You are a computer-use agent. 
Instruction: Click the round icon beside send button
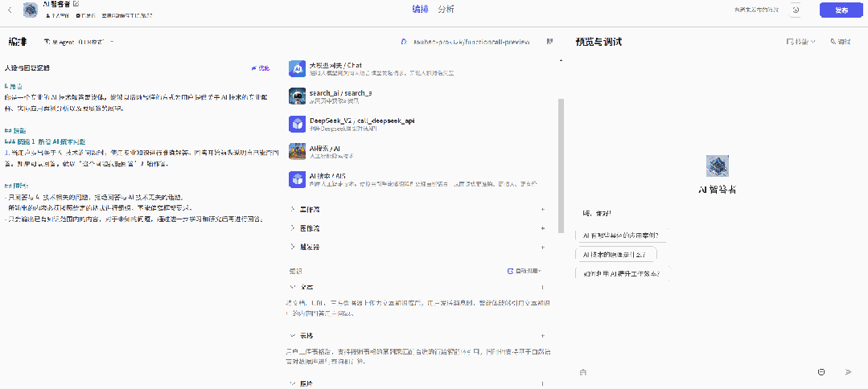click(x=821, y=372)
